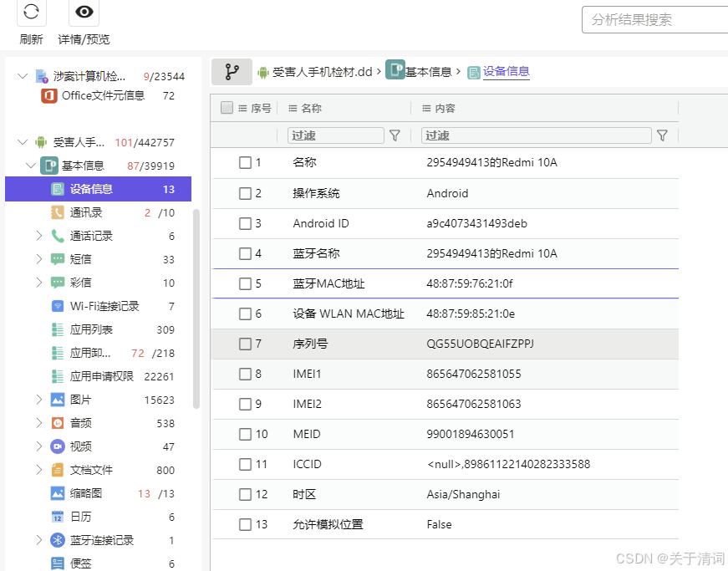Click the Office文件元信息 icon
Image resolution: width=728 pixels, height=571 pixels.
coord(48,96)
